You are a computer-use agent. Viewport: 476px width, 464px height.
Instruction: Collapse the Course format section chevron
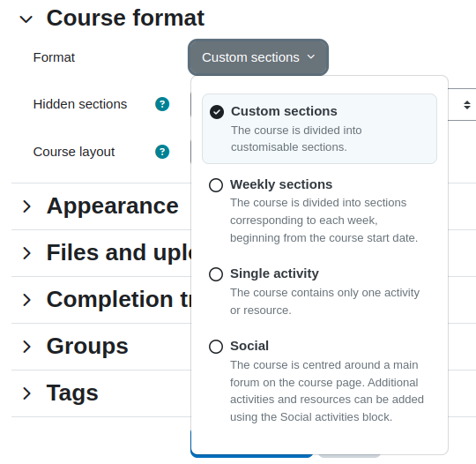[26, 19]
